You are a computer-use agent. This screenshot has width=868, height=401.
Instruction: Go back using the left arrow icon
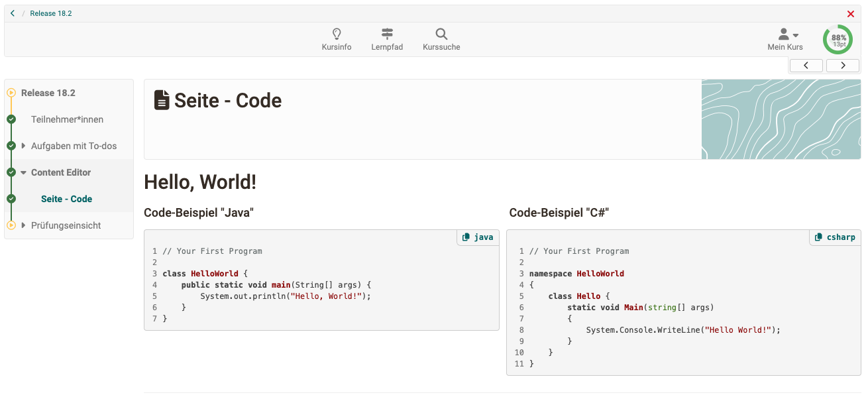click(x=12, y=13)
